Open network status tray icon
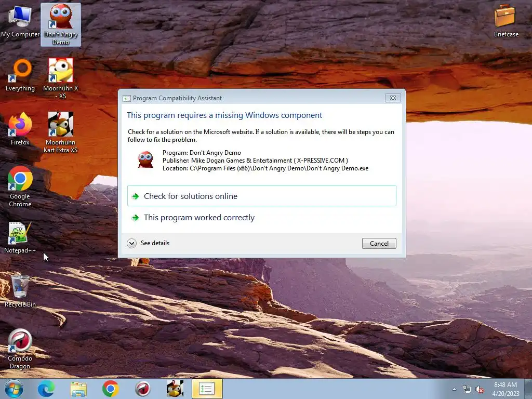532x399 pixels. click(467, 390)
